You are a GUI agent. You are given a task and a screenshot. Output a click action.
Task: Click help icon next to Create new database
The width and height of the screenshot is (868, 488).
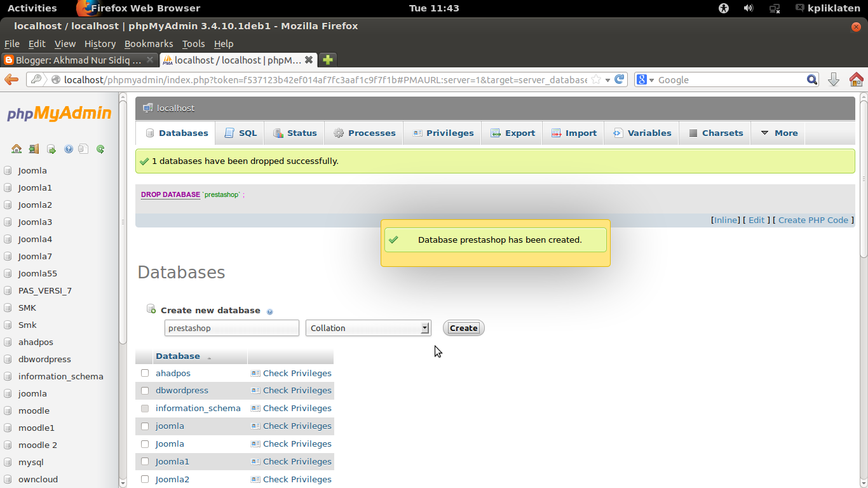(269, 311)
